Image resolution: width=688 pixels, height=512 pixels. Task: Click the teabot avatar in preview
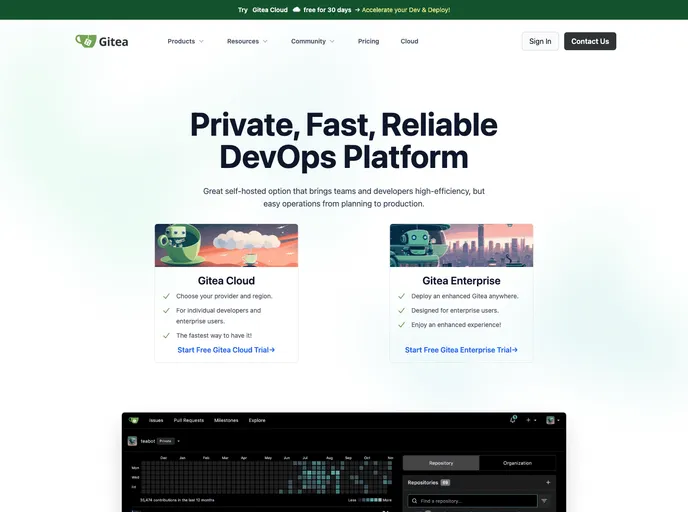(132, 441)
